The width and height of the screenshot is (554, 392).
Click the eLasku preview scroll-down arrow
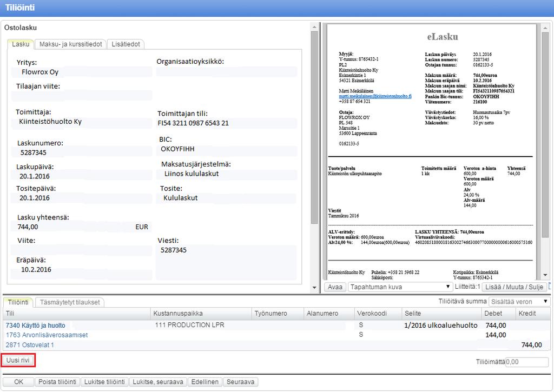[x=545, y=275]
